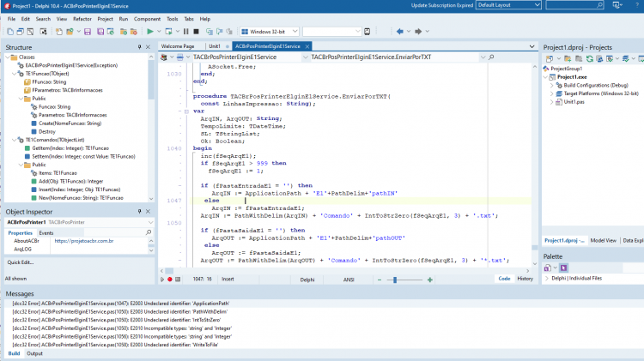The height and width of the screenshot is (361, 644).
Task: Click the Stop program square icon
Action: [x=197, y=32]
